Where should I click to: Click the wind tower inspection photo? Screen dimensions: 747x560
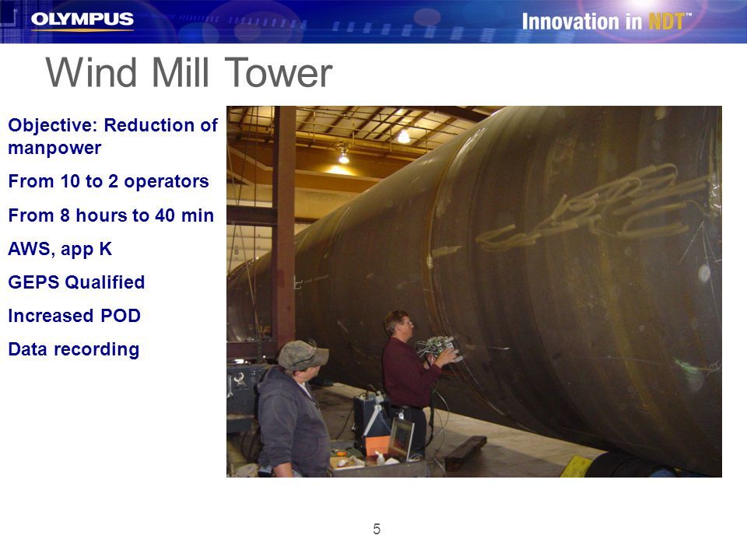474,292
